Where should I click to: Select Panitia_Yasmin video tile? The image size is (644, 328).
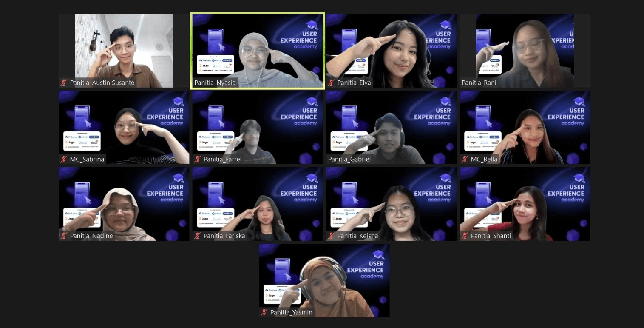click(x=324, y=280)
